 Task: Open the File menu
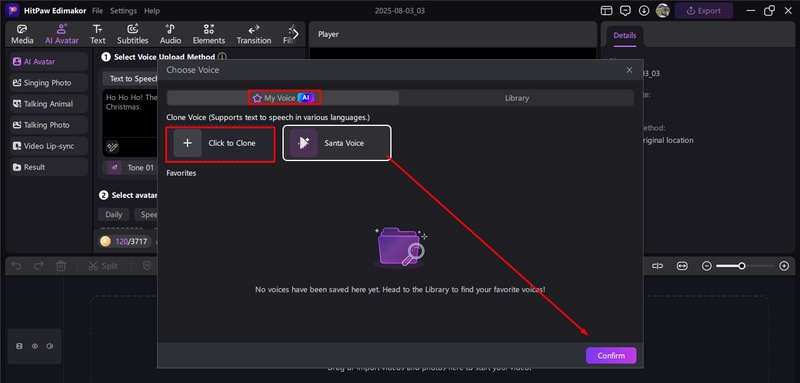(97, 11)
